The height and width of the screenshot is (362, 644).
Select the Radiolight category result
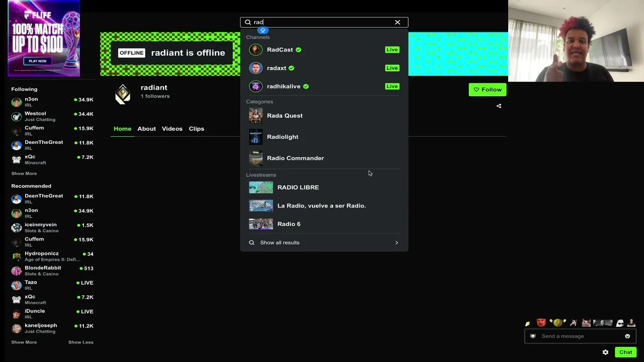(324, 137)
